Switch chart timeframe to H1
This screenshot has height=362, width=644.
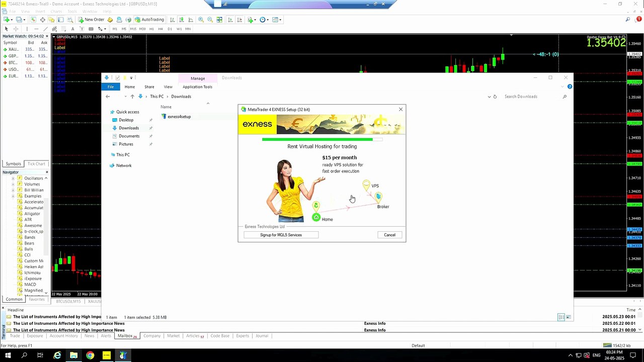(151, 29)
